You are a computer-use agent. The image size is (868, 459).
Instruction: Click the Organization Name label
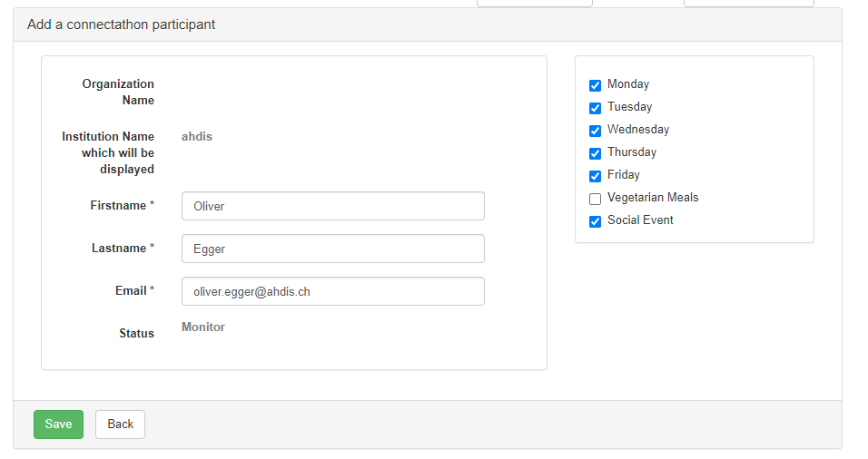coord(118,92)
